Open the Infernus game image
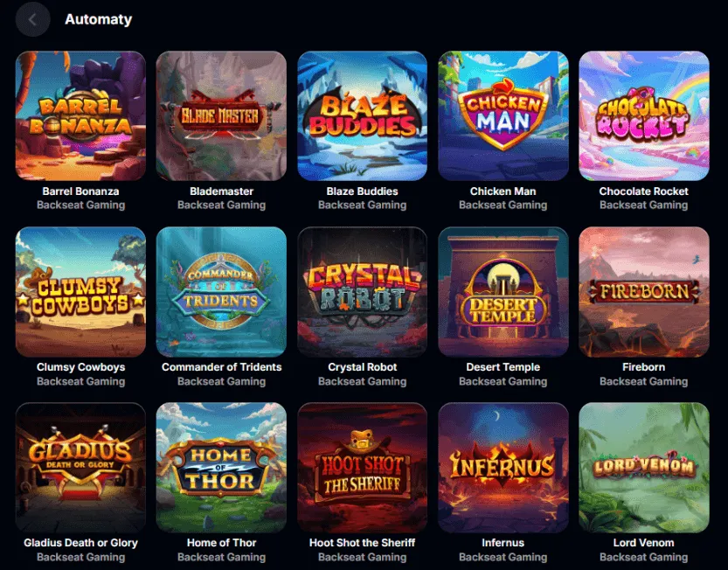This screenshot has height=570, width=728. [503, 468]
